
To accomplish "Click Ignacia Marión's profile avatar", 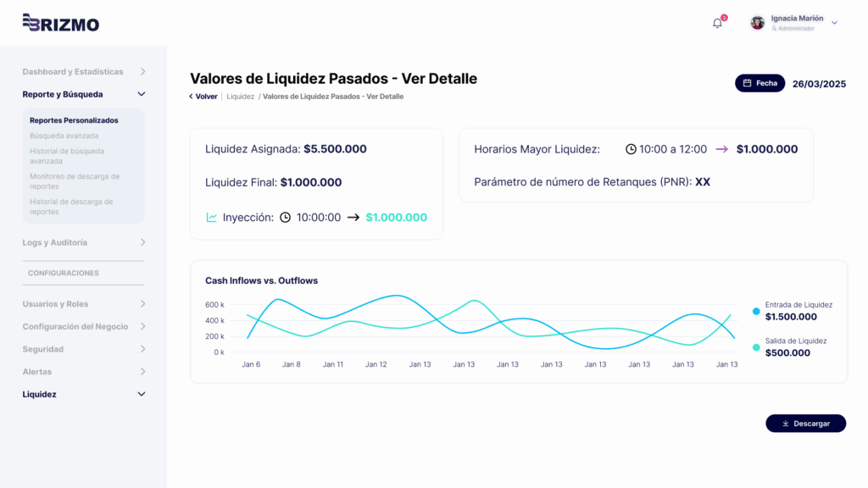I will point(757,23).
